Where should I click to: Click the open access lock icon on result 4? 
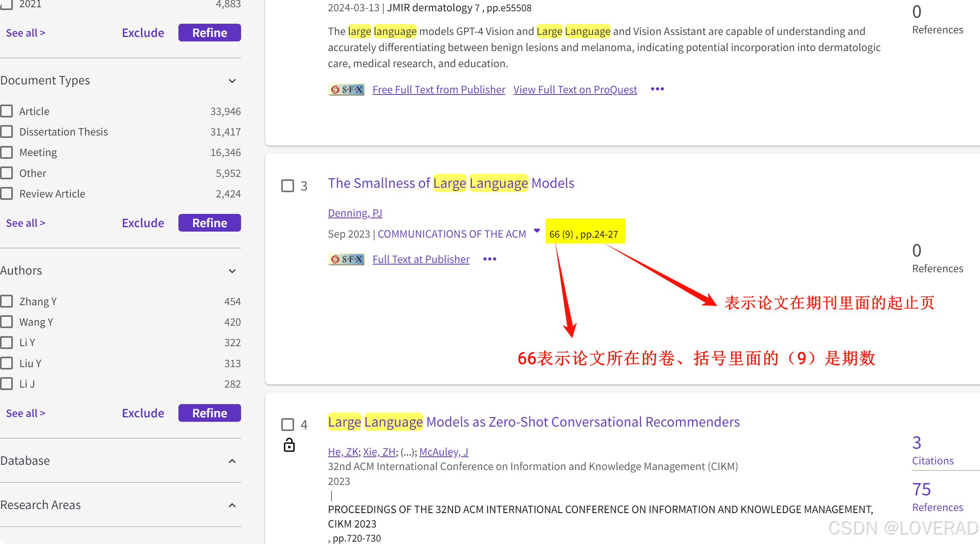[289, 445]
